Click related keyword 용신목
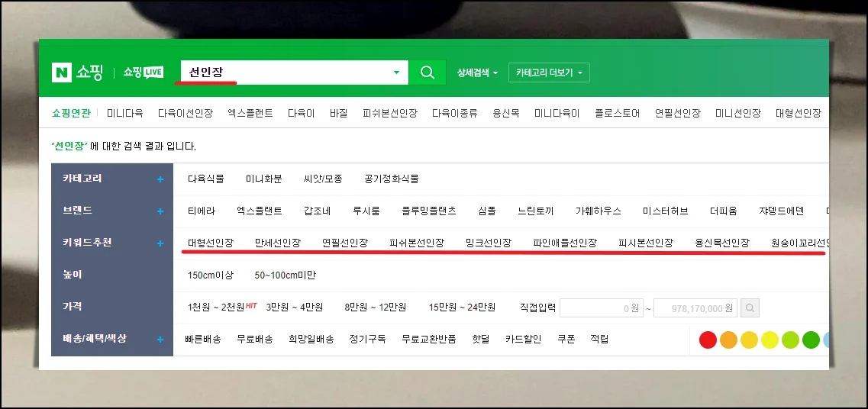Viewport: 868px width, 409px height. (506, 114)
